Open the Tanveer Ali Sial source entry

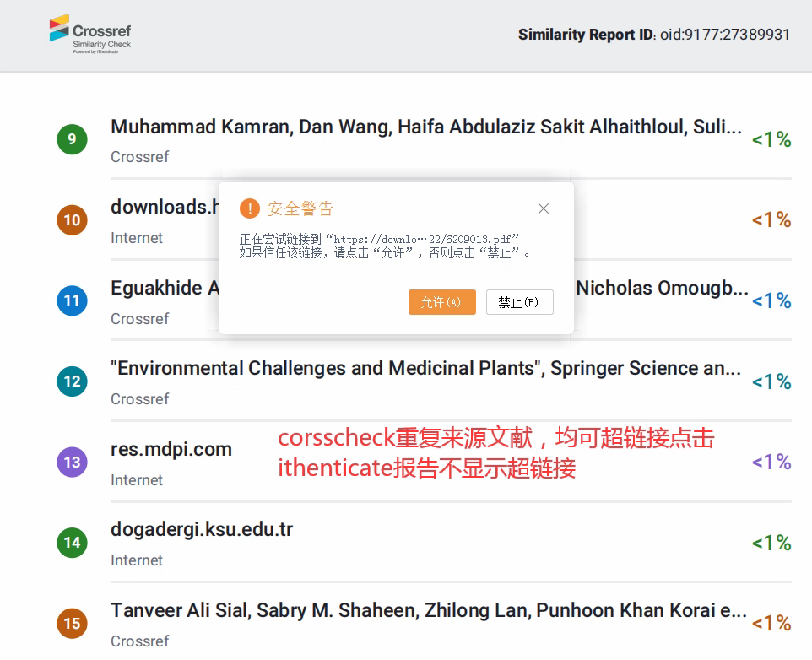[428, 610]
